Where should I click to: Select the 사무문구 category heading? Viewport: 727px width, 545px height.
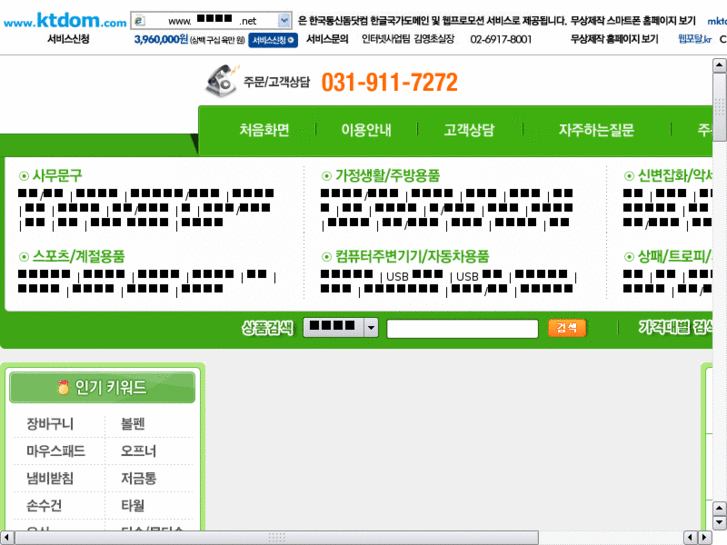(57, 176)
